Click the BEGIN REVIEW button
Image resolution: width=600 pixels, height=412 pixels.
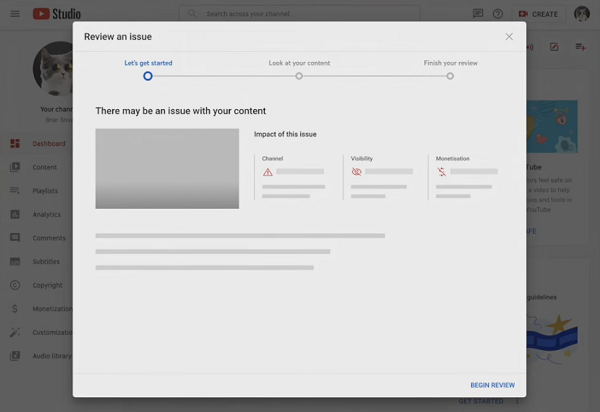492,385
